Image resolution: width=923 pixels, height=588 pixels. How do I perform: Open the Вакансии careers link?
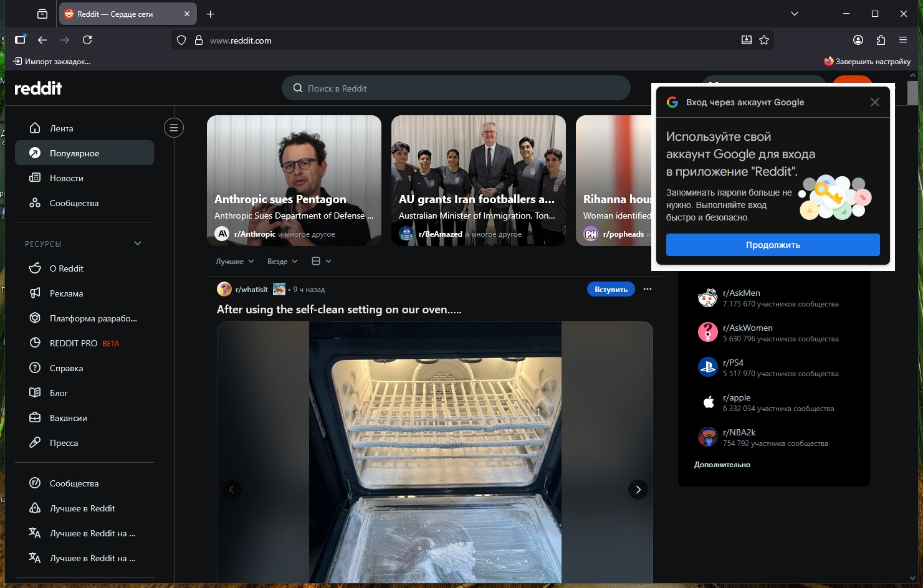(x=84, y=418)
